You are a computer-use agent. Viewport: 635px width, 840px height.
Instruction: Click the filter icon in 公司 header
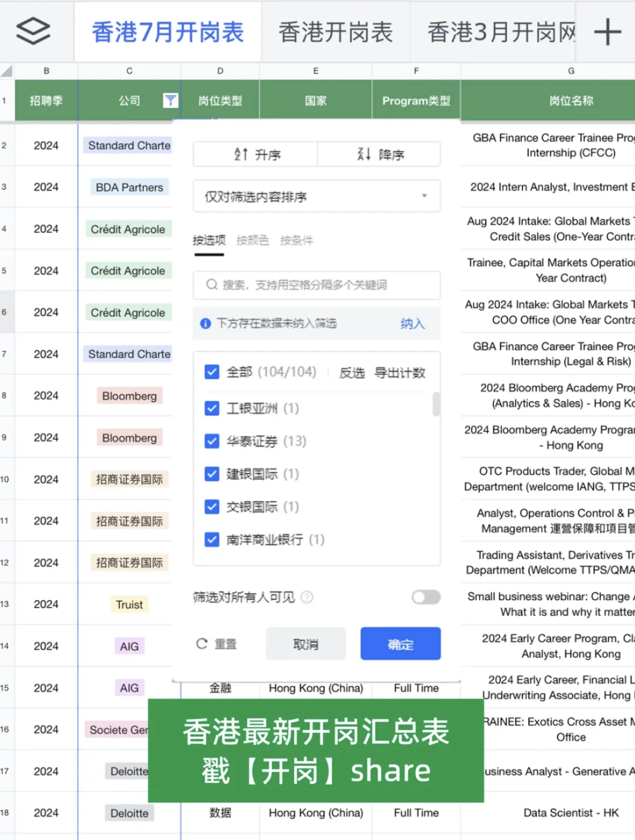[x=171, y=101]
